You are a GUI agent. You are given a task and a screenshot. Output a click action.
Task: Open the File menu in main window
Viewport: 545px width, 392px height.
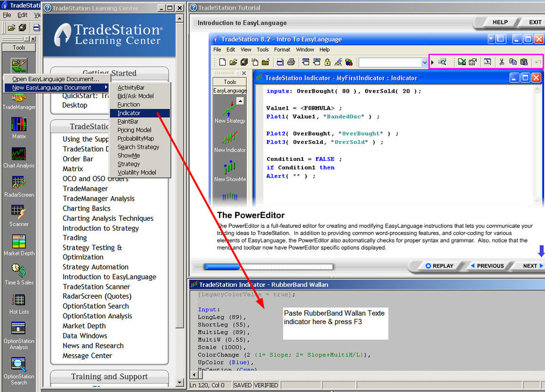(x=7, y=15)
